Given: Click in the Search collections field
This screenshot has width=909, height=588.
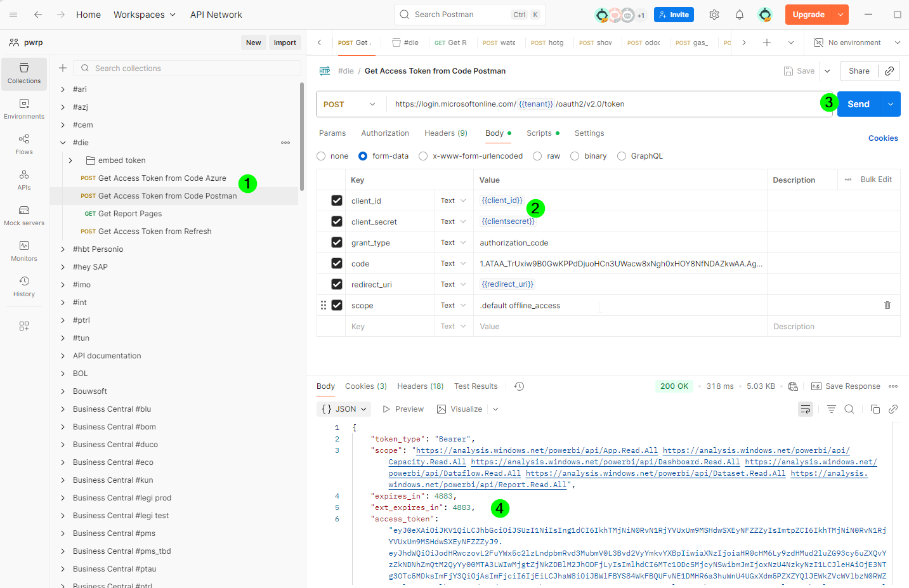Looking at the screenshot, I should [x=187, y=68].
